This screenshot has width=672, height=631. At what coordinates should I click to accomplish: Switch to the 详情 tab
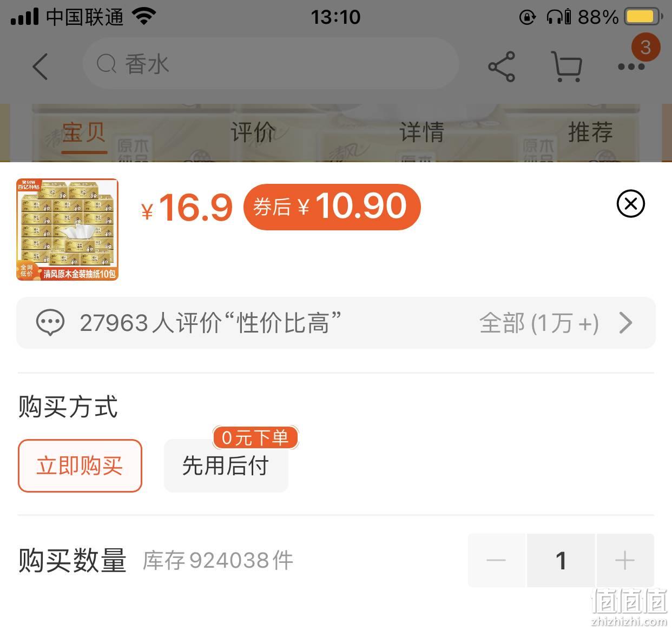(x=421, y=132)
